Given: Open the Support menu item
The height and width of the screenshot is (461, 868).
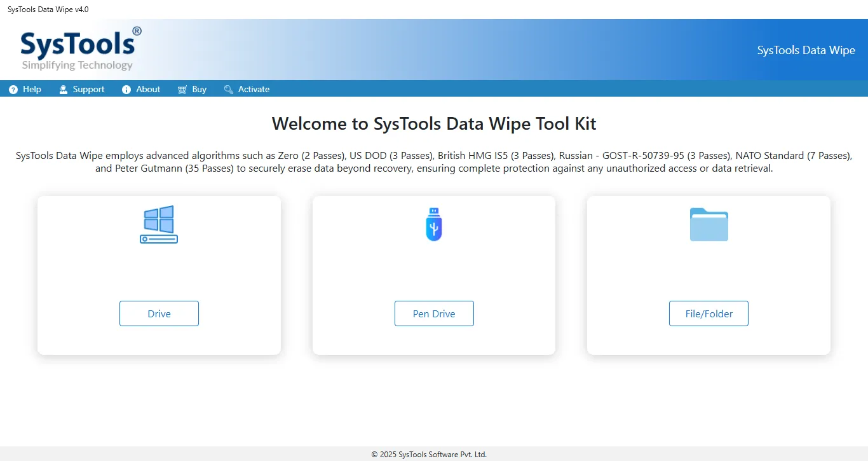Looking at the screenshot, I should point(82,90).
